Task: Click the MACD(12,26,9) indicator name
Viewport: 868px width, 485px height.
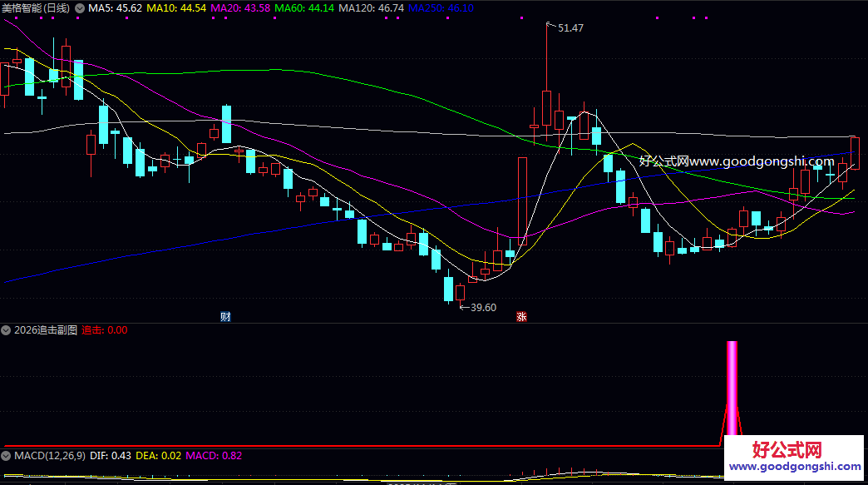Action: click(x=50, y=456)
